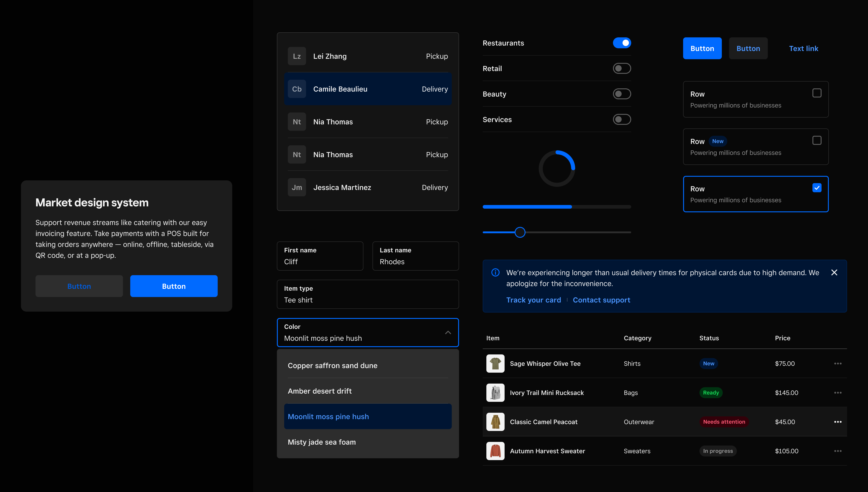Select the Camile Beaulieu Delivery list item
Image resolution: width=868 pixels, height=492 pixels.
pos(368,89)
